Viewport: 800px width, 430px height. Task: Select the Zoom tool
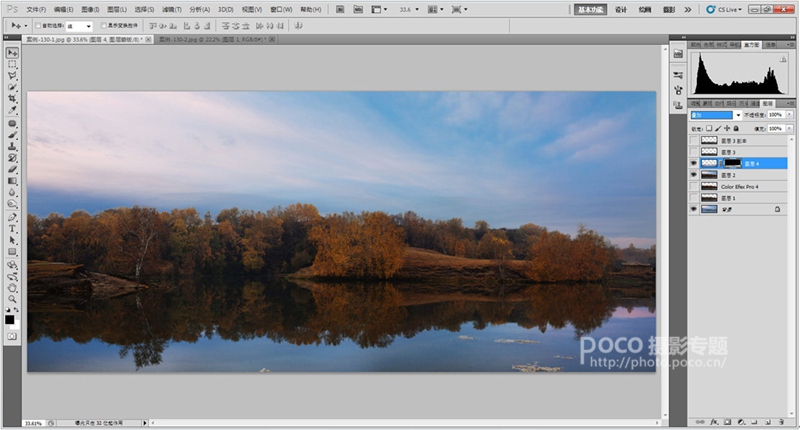(x=12, y=299)
